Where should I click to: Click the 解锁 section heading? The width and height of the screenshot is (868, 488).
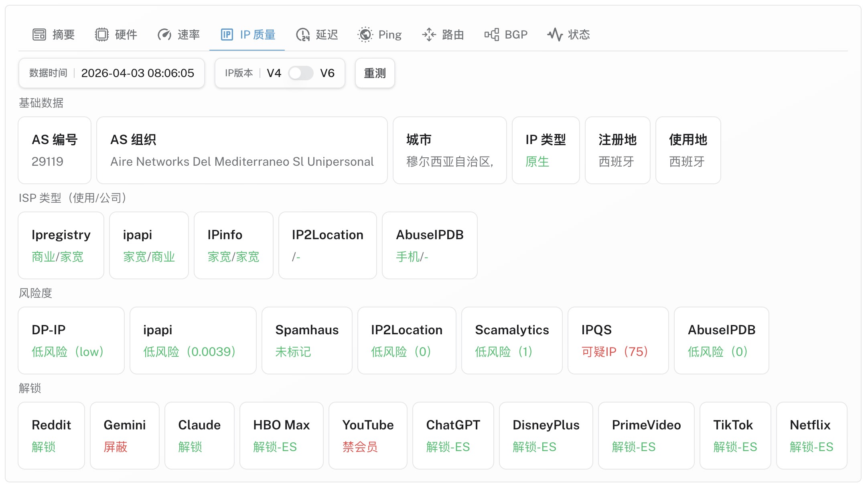pyautogui.click(x=30, y=388)
